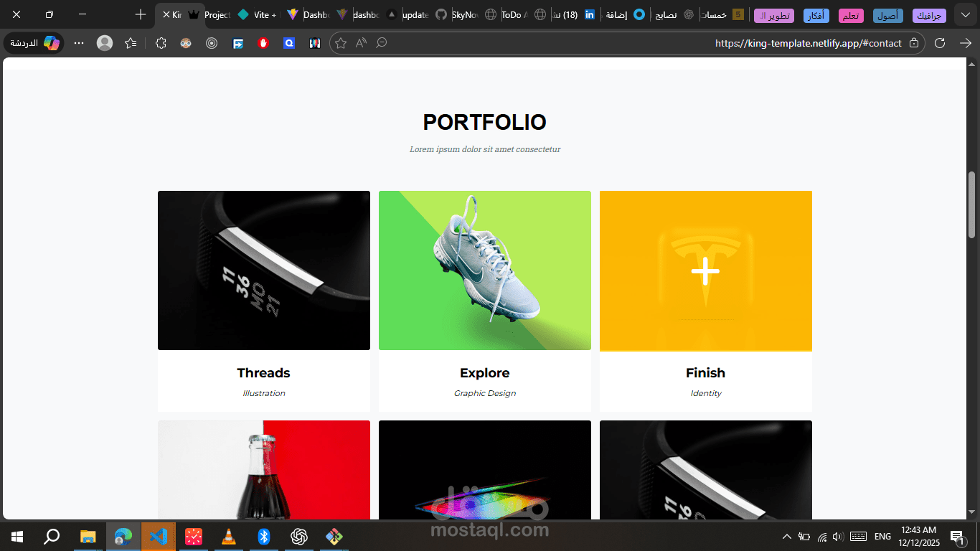
Task: Click the owl-face extension icon
Action: click(x=186, y=43)
